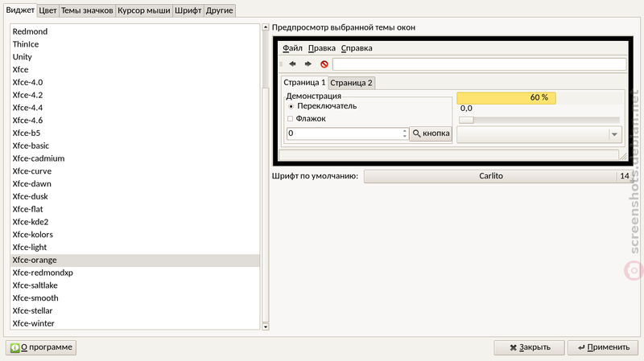Screen dimensions: 644x361
Task: Select the Xfce-orange theme
Action: 135,260
